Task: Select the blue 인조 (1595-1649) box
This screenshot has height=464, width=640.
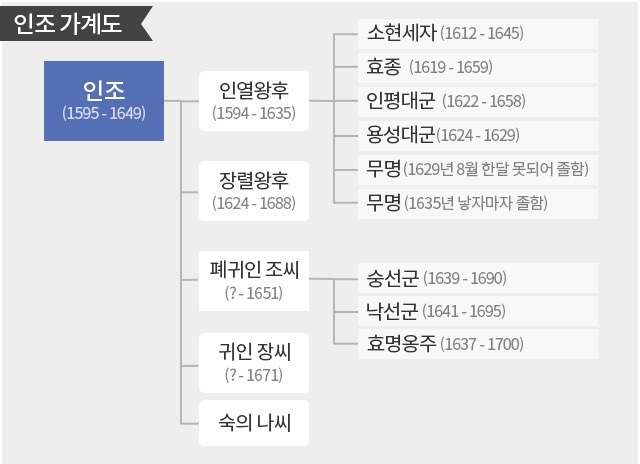Action: (x=104, y=100)
